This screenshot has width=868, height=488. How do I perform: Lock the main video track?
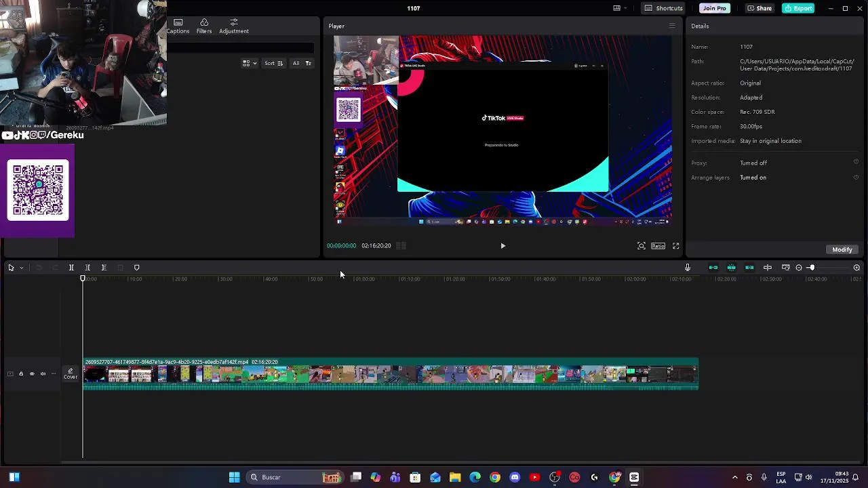point(20,373)
